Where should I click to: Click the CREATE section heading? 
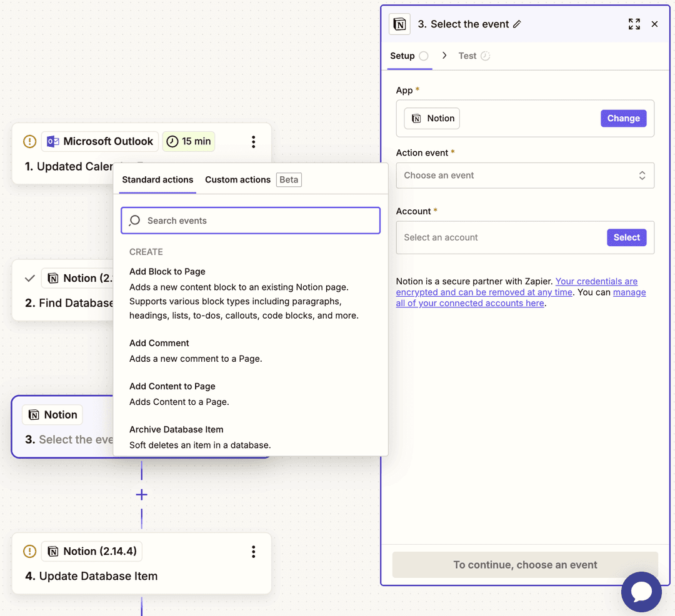click(146, 252)
